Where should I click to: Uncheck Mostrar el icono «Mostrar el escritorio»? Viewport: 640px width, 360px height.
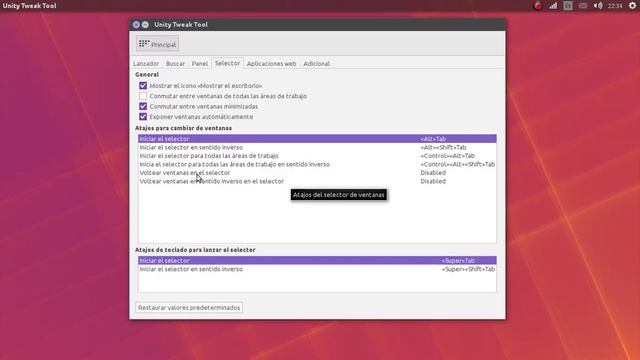[143, 86]
